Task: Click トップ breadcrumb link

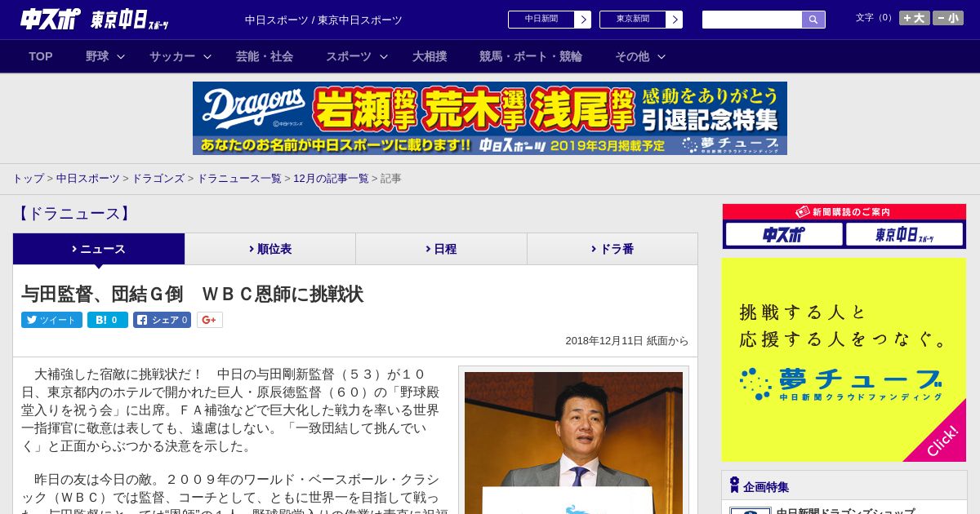Action: coord(28,178)
